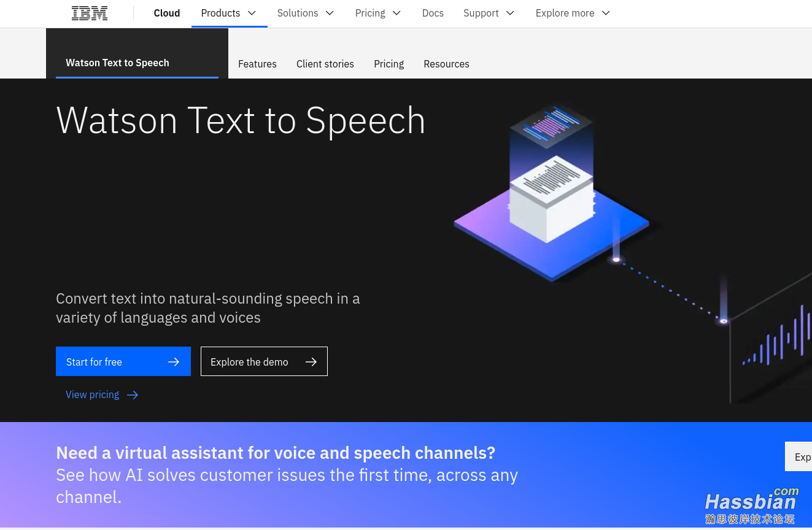
Task: Expand the Support chevron arrow
Action: pyautogui.click(x=510, y=13)
